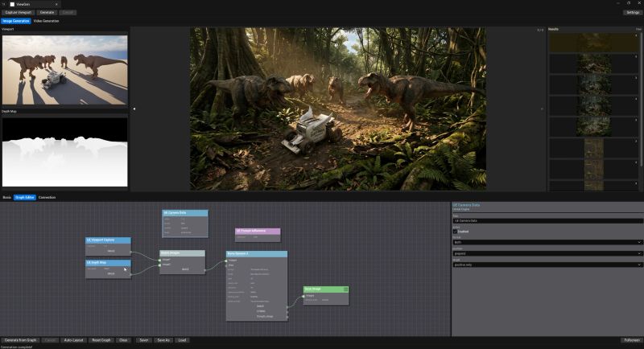
Task: Toggle the Enabled checkbox in node properties
Action: pyautogui.click(x=455, y=232)
